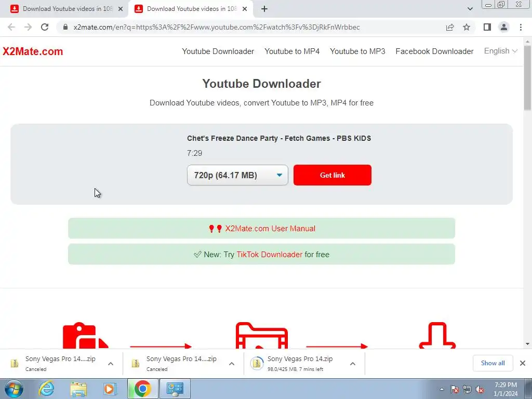Viewport: 532px width, 399px height.
Task: Open the Chrome profile avatar
Action: pyautogui.click(x=504, y=27)
